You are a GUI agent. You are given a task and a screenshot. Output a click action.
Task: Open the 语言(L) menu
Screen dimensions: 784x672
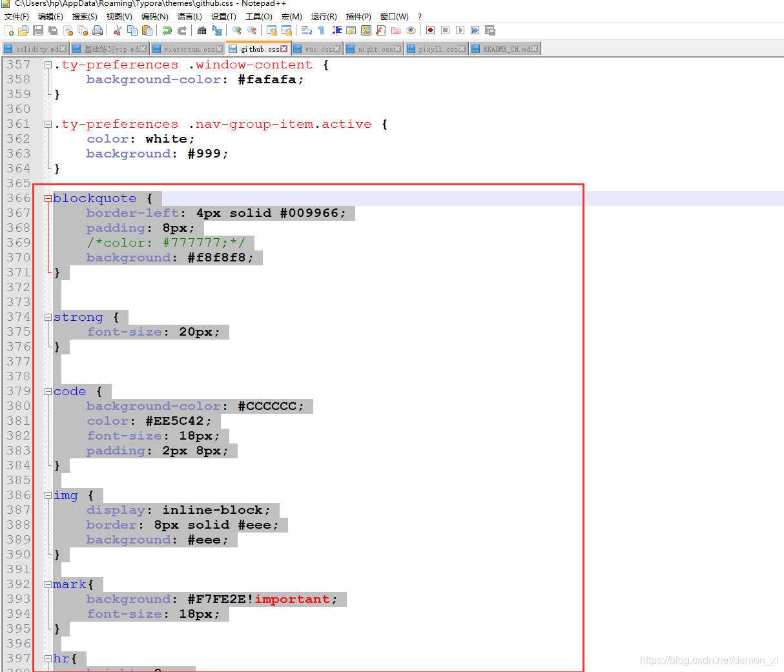(x=190, y=16)
